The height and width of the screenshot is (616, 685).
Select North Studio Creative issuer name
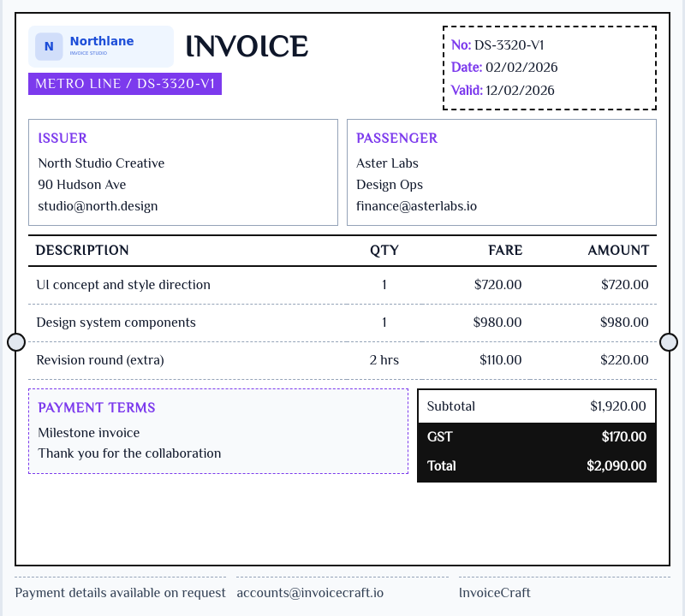point(101,163)
